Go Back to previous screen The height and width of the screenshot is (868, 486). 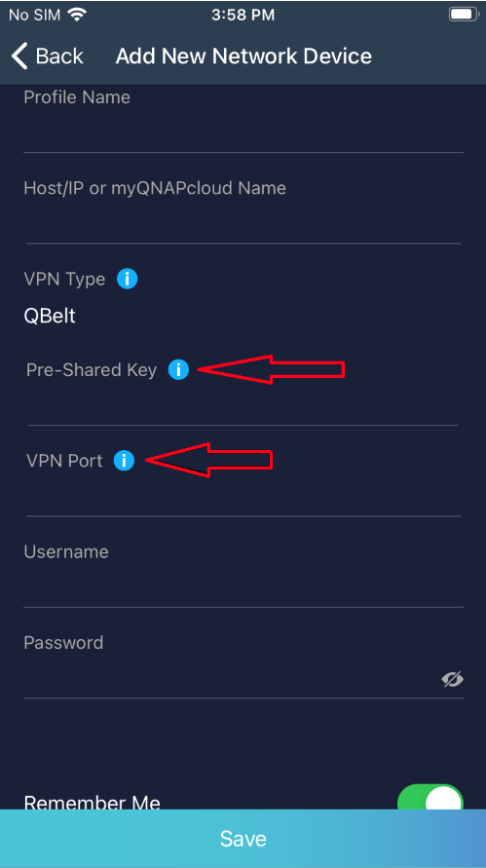pyautogui.click(x=48, y=56)
